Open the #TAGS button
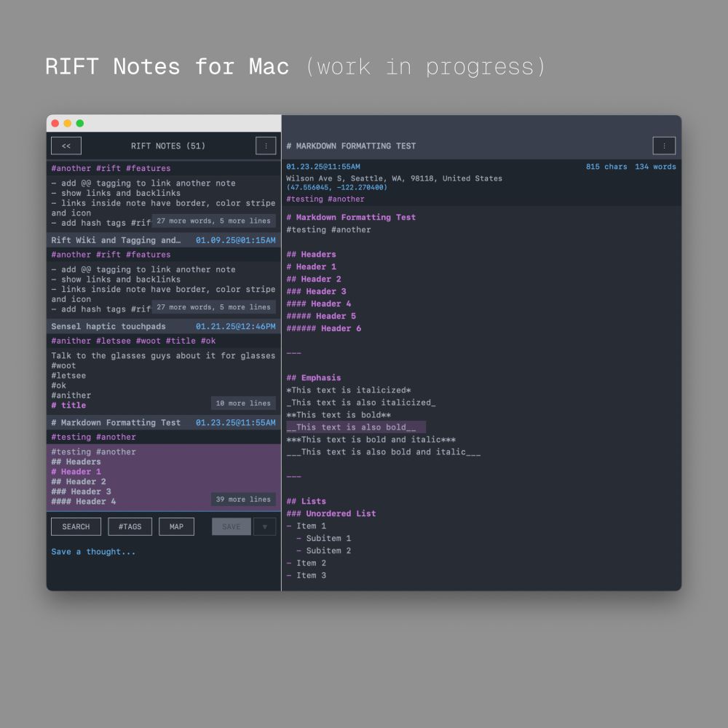 (130, 526)
